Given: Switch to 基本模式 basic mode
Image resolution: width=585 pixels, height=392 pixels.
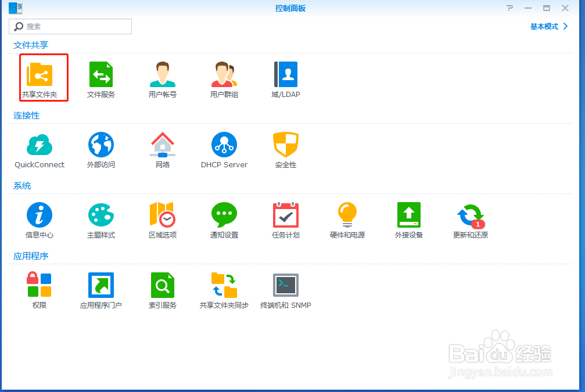Looking at the screenshot, I should [x=549, y=27].
